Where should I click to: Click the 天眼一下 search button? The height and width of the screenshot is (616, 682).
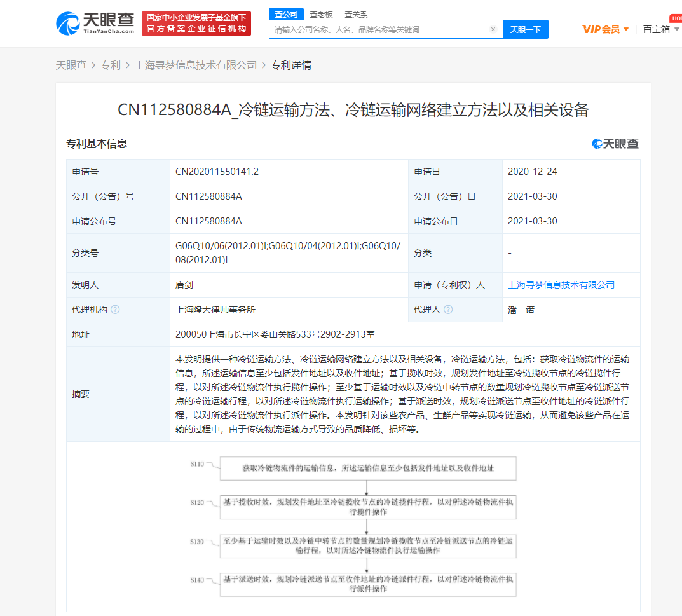pos(526,29)
